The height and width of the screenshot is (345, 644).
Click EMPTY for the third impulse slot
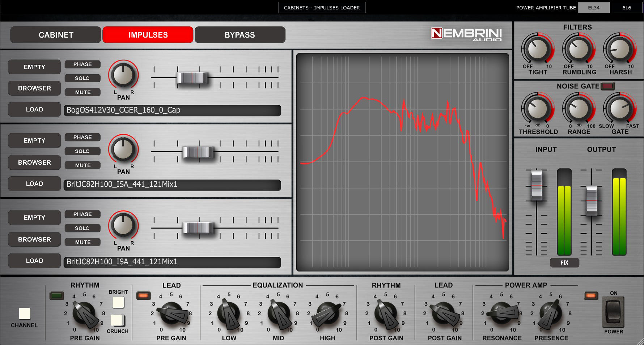pos(34,218)
